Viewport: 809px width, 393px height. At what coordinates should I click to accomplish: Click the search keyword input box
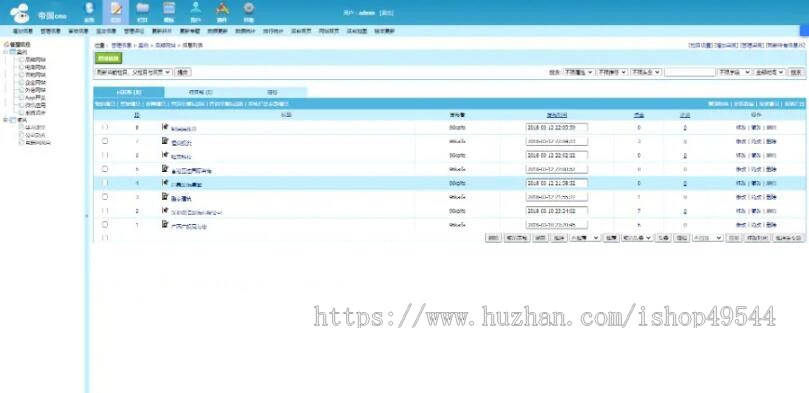tap(690, 72)
